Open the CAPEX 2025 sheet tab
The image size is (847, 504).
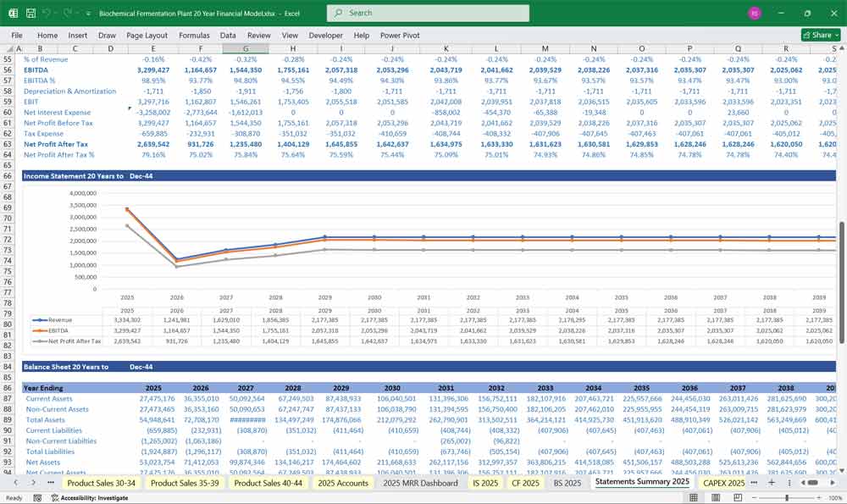click(x=723, y=482)
